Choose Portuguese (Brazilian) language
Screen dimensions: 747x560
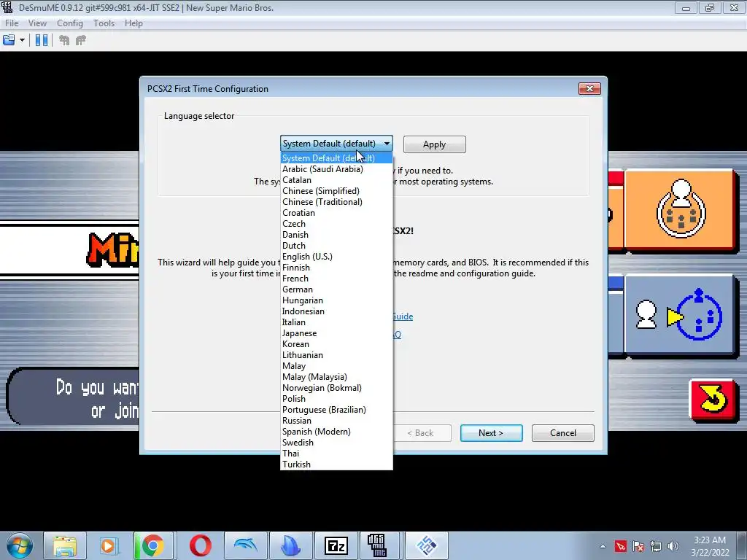click(x=336, y=410)
